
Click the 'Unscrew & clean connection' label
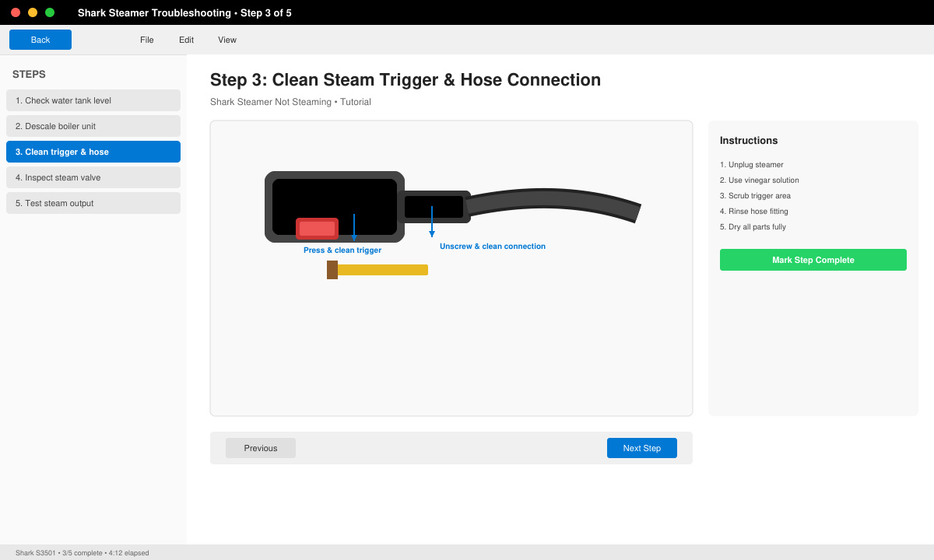(493, 247)
